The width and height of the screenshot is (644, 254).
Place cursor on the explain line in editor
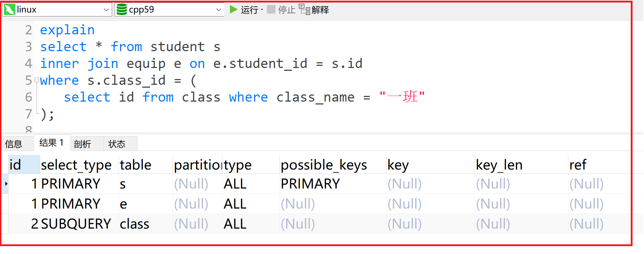tap(67, 30)
